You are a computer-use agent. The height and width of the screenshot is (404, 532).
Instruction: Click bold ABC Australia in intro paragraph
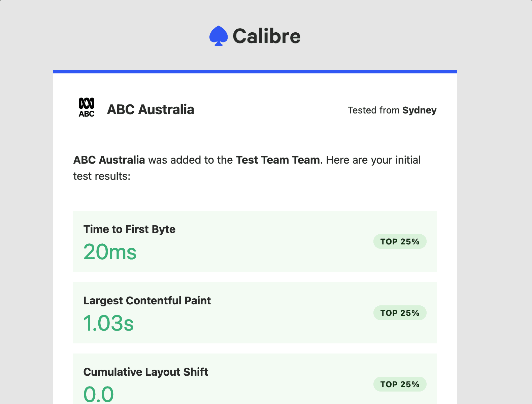(x=109, y=160)
